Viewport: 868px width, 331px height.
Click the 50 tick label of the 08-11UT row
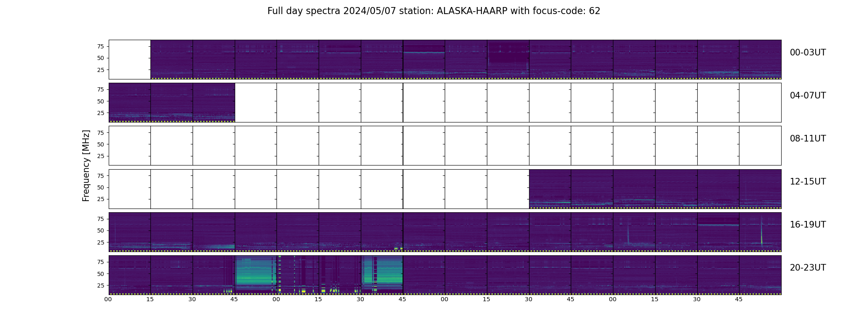100,144
